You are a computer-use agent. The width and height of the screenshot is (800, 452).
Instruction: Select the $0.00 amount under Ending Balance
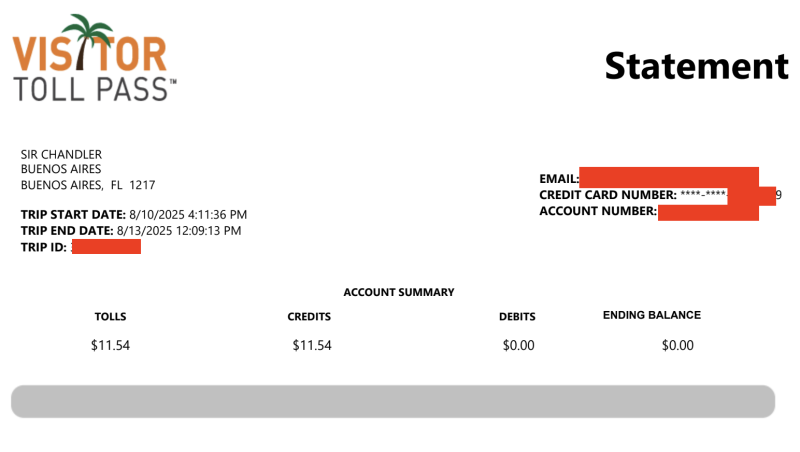click(x=677, y=346)
